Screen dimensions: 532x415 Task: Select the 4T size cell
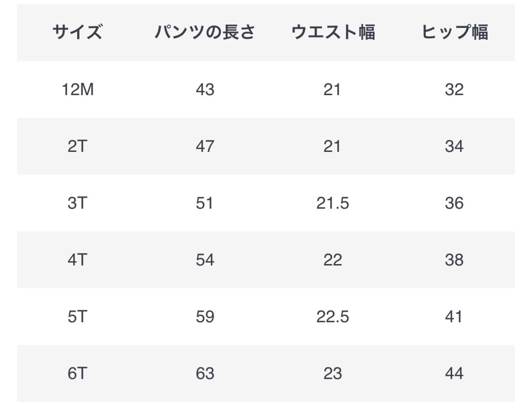point(77,260)
